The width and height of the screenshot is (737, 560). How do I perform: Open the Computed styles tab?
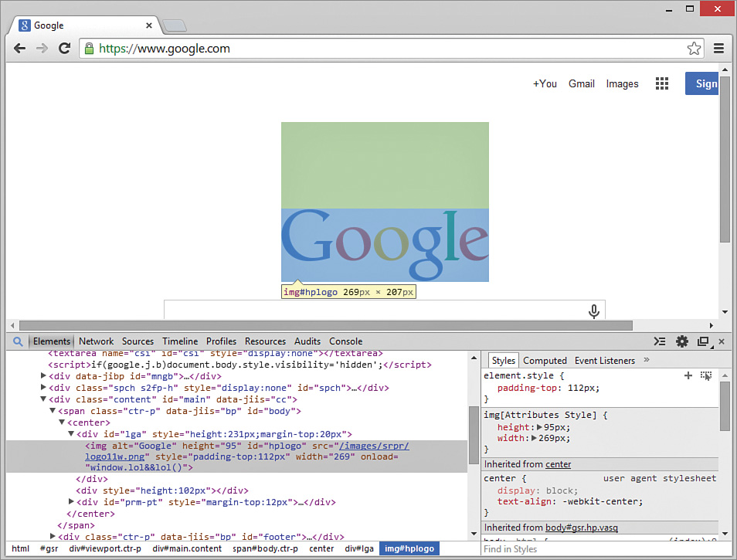pyautogui.click(x=545, y=360)
